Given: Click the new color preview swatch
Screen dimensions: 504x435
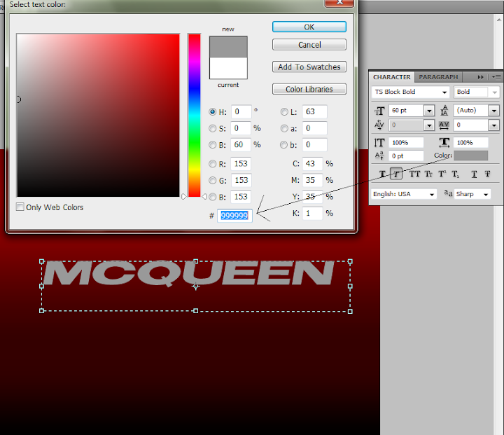Looking at the screenshot, I should (x=228, y=47).
